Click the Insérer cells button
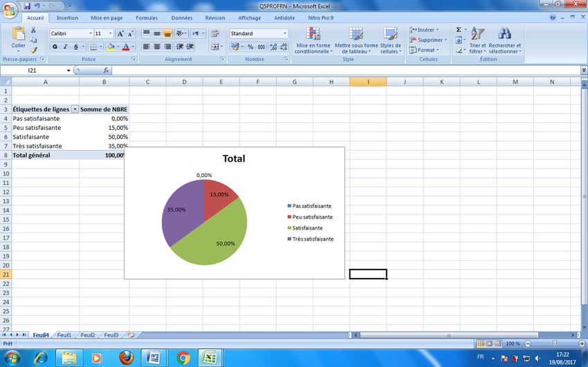588x367 pixels. coord(425,30)
